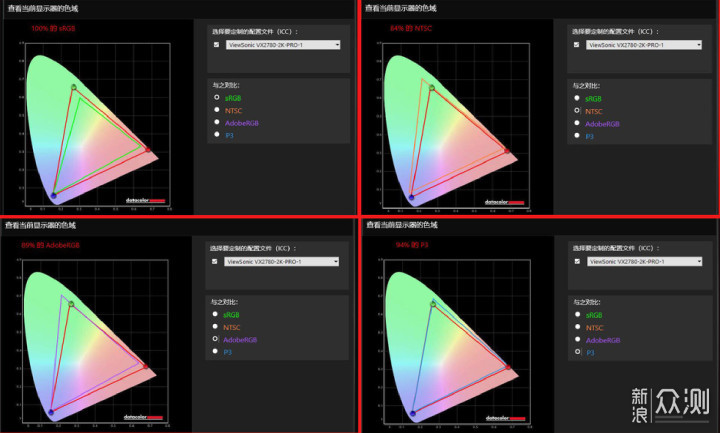Click datacolor logo in 89% AdobeRGB chart
This screenshot has height=433, width=720.
tap(143, 417)
